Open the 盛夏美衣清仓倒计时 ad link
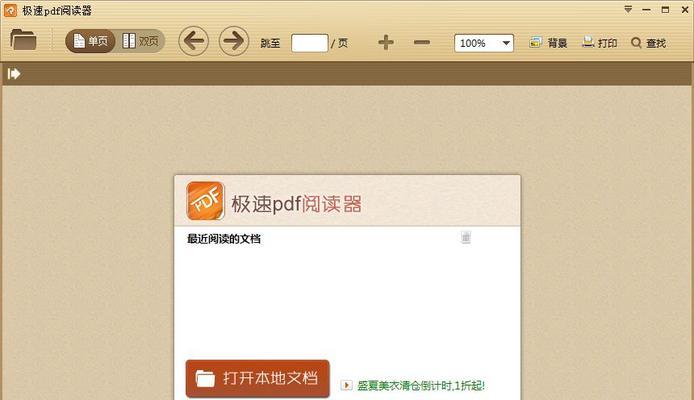 click(420, 385)
